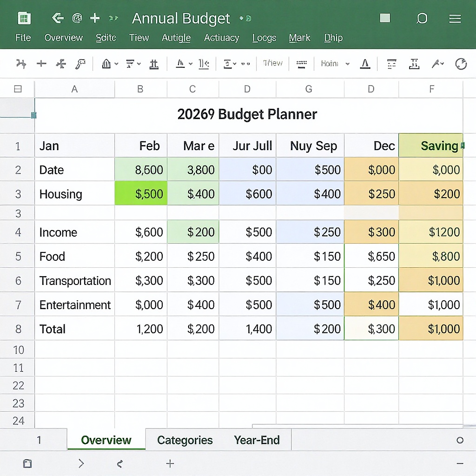Open the Tiew menu

139,38
